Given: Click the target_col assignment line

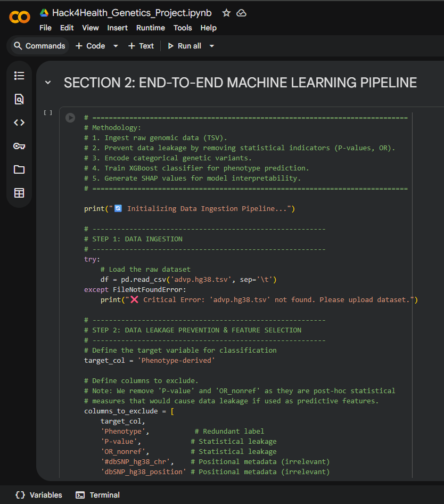Looking at the screenshot, I should 150,360.
